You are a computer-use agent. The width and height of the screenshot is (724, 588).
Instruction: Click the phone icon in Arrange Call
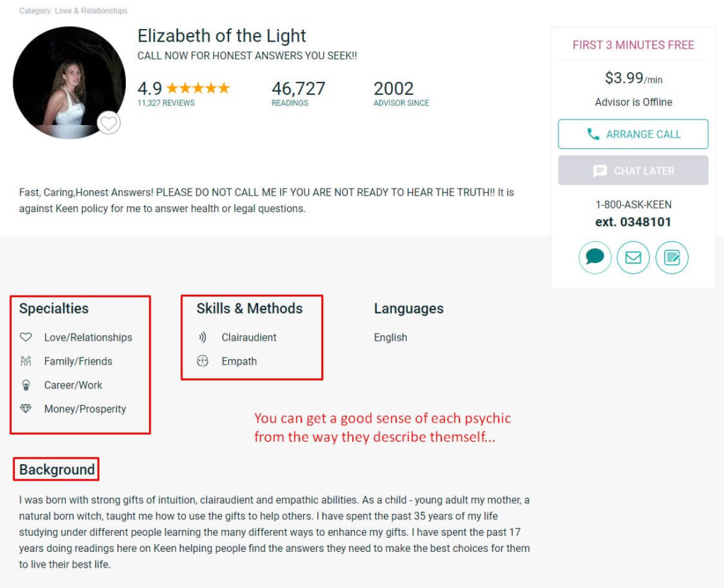[x=593, y=134]
